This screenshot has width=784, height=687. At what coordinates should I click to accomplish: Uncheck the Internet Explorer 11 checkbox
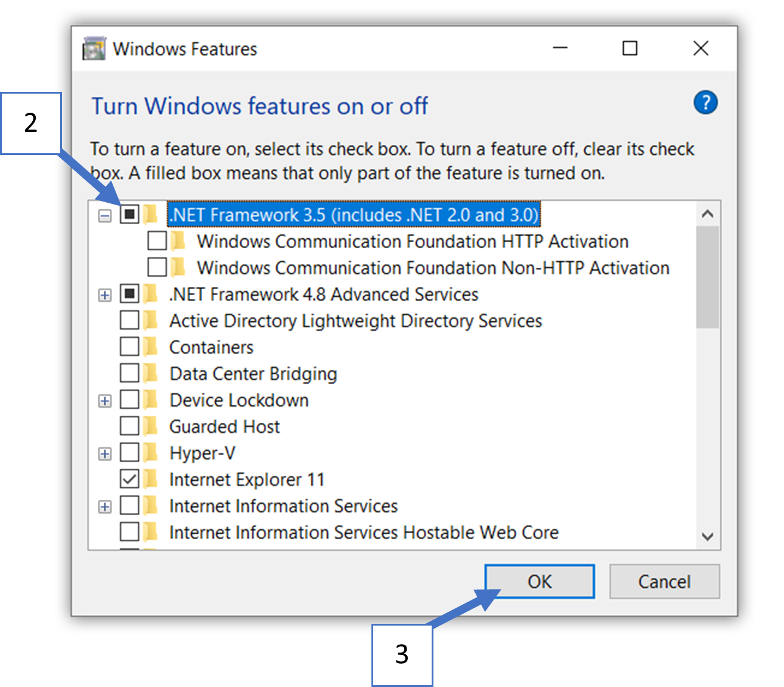point(129,479)
